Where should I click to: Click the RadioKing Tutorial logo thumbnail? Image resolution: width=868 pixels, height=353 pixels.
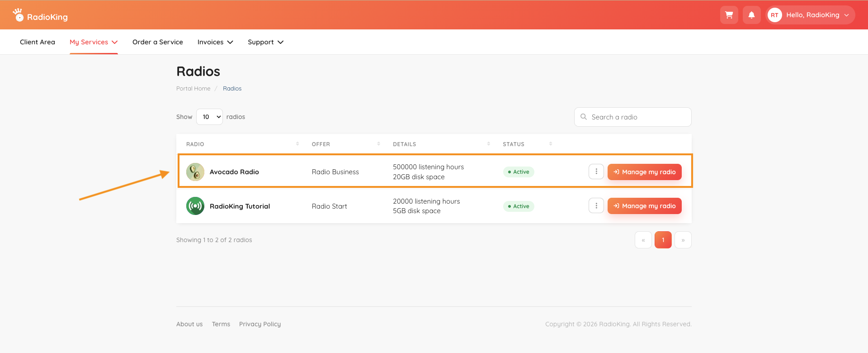tap(195, 206)
